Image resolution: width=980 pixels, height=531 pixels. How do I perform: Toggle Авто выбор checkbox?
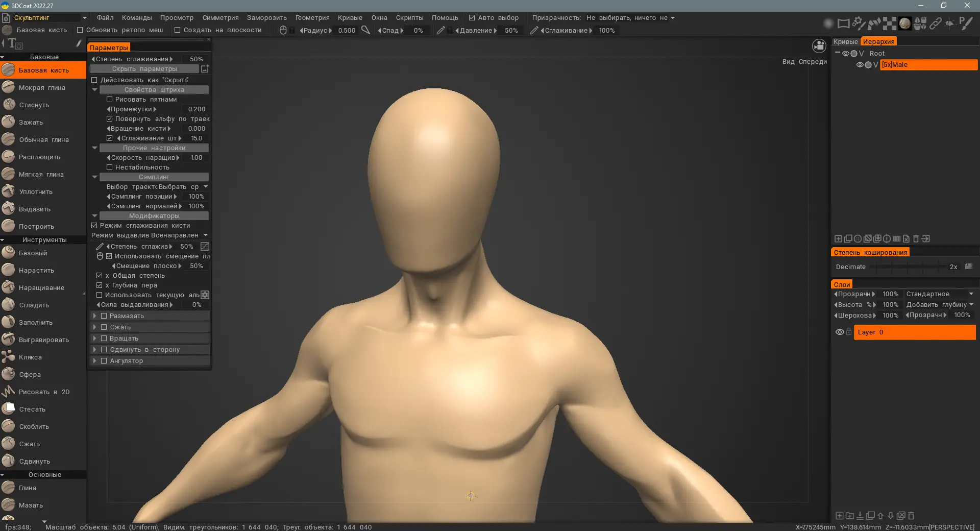[x=472, y=17]
